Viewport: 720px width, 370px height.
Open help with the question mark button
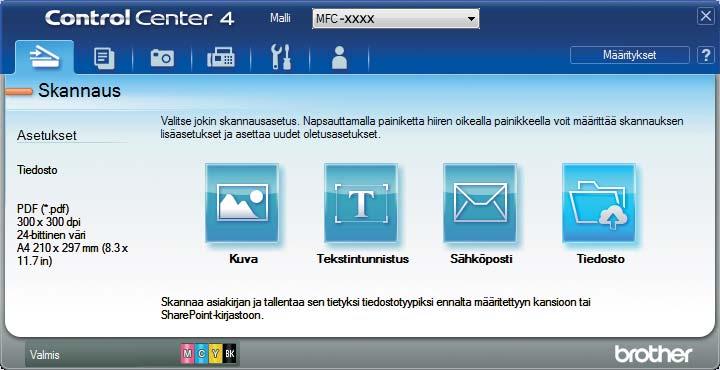click(x=705, y=55)
